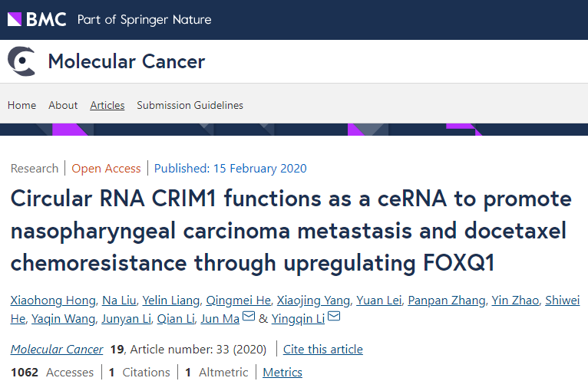Open author Xiaohong Hong's details
The image size is (588, 391).
53,301
